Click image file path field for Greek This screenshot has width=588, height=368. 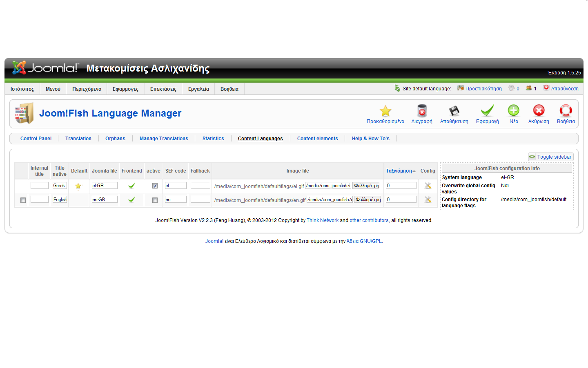pyautogui.click(x=328, y=186)
